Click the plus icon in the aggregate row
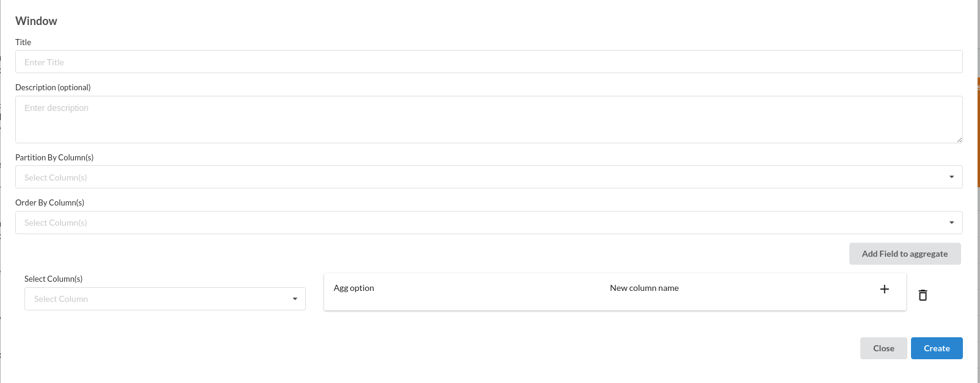Screen dimensions: 980x383 pyautogui.click(x=884, y=289)
